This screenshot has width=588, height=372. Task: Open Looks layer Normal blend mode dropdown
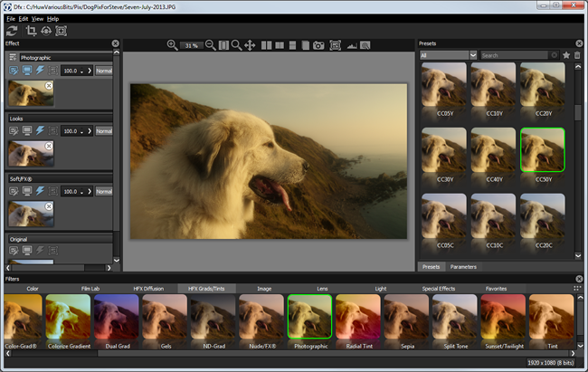[104, 131]
